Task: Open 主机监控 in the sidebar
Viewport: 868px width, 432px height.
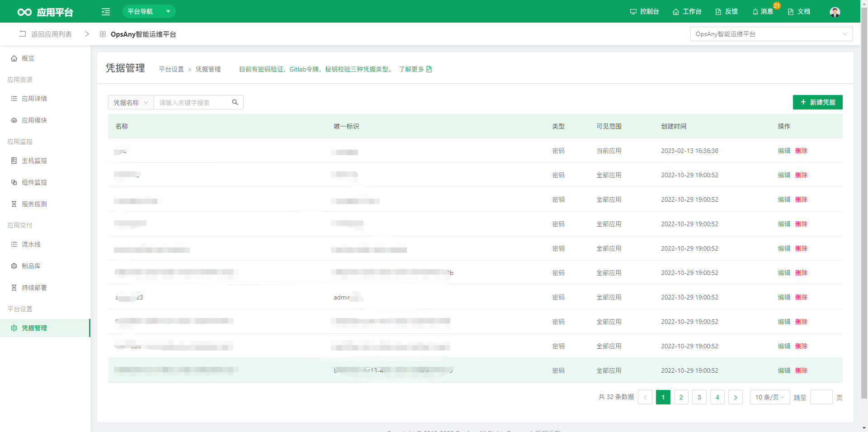Action: (45, 161)
